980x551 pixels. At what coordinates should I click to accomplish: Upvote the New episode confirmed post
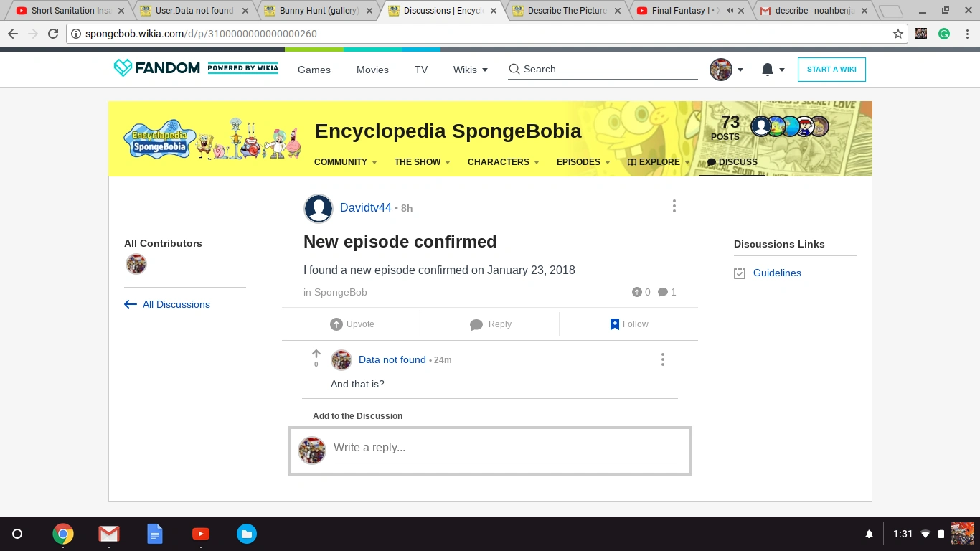coord(352,324)
